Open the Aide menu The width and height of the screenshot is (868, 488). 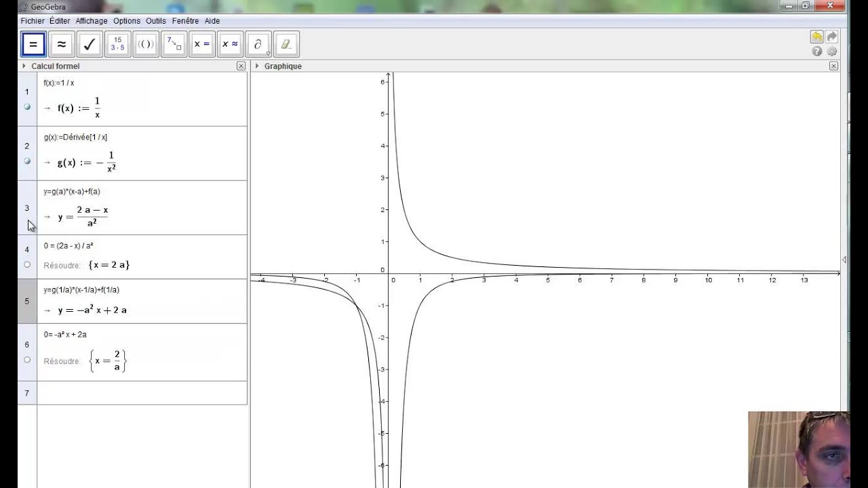pyautogui.click(x=212, y=21)
